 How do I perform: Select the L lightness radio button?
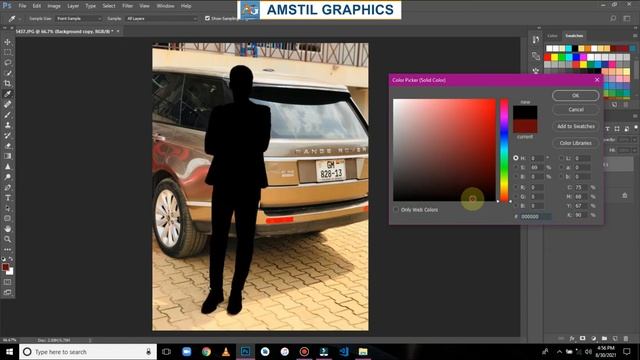[562, 158]
